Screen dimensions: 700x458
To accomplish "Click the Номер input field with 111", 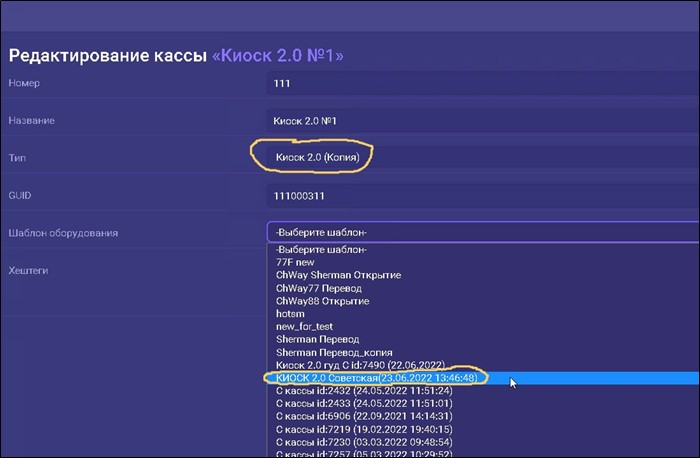I will click(483, 83).
